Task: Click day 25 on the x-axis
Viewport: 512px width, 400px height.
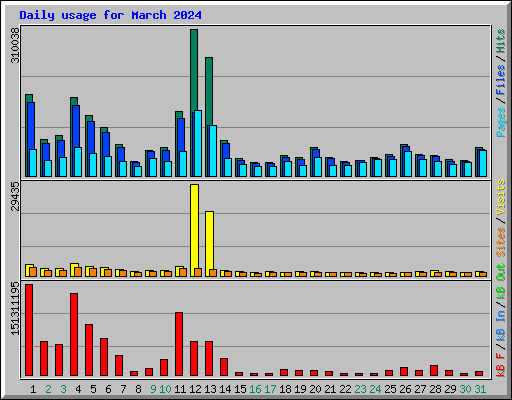Action: (x=390, y=389)
